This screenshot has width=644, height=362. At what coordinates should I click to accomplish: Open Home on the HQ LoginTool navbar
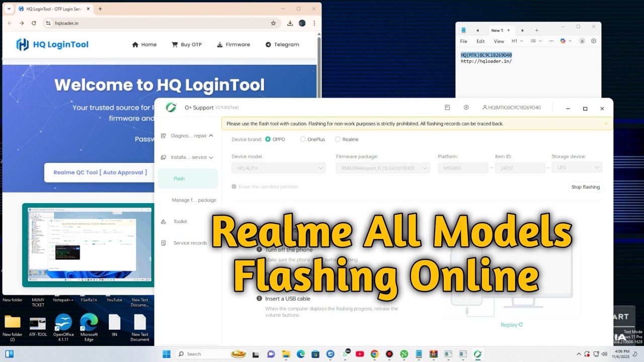[144, 45]
